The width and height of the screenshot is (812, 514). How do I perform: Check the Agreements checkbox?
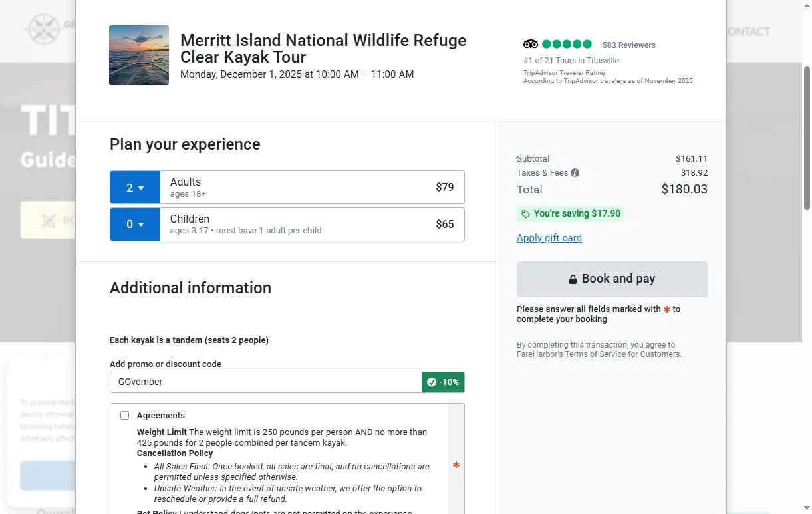pyautogui.click(x=124, y=416)
